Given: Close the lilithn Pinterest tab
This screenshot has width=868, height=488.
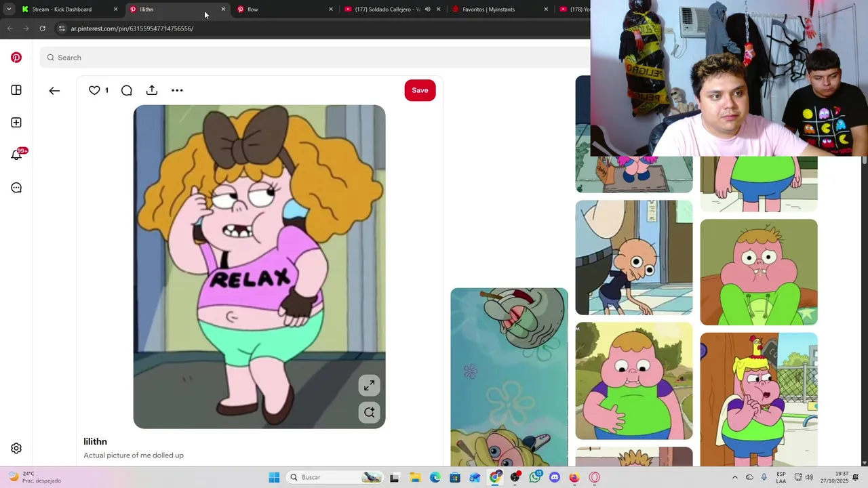Looking at the screenshot, I should click(223, 9).
